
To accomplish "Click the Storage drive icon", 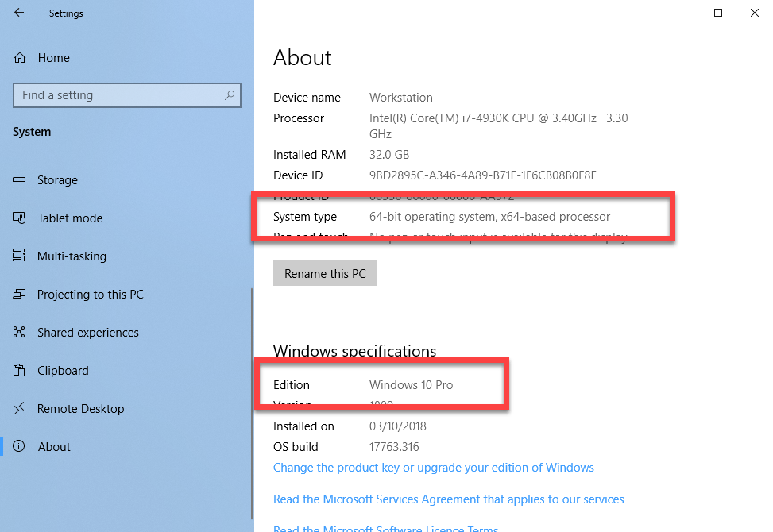I will (19, 179).
